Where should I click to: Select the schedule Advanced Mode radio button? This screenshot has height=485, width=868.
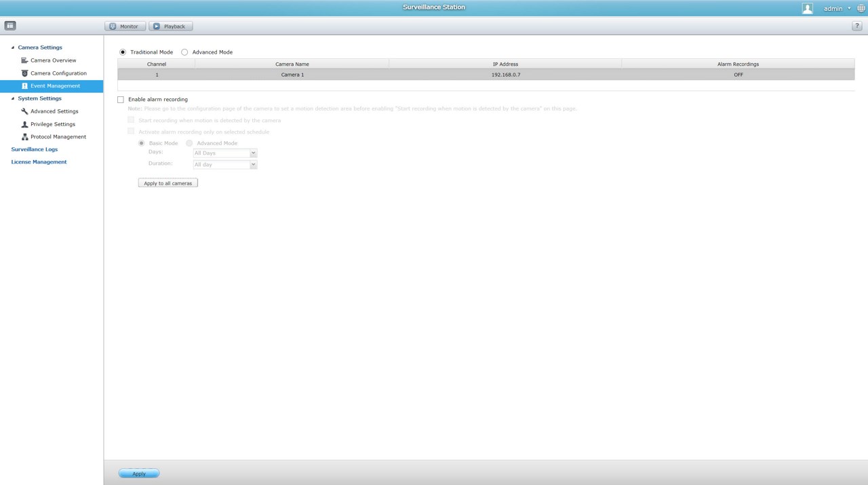pos(189,143)
